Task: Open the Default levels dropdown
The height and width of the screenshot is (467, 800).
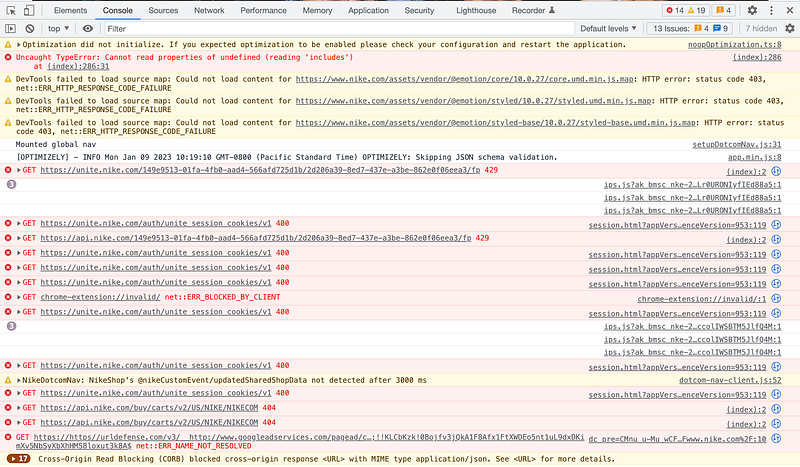Action: tap(608, 29)
